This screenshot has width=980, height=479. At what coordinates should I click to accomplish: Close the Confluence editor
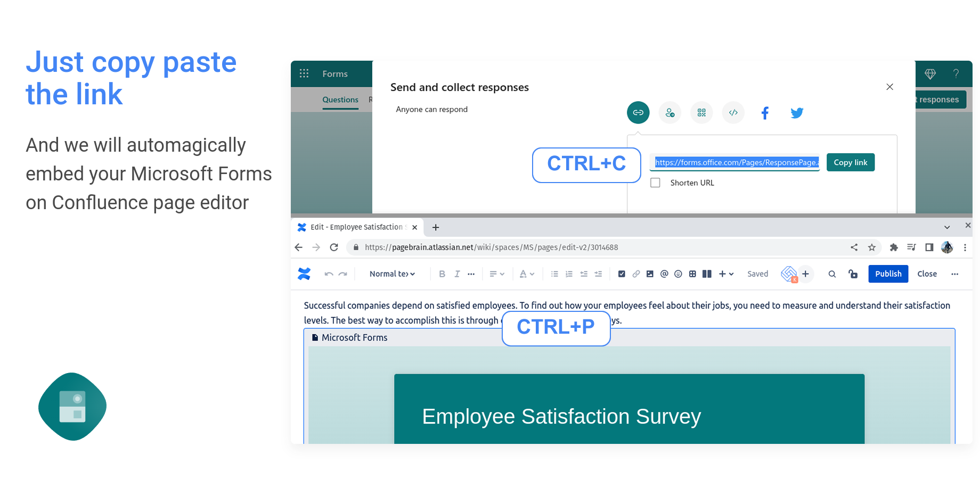tap(927, 274)
